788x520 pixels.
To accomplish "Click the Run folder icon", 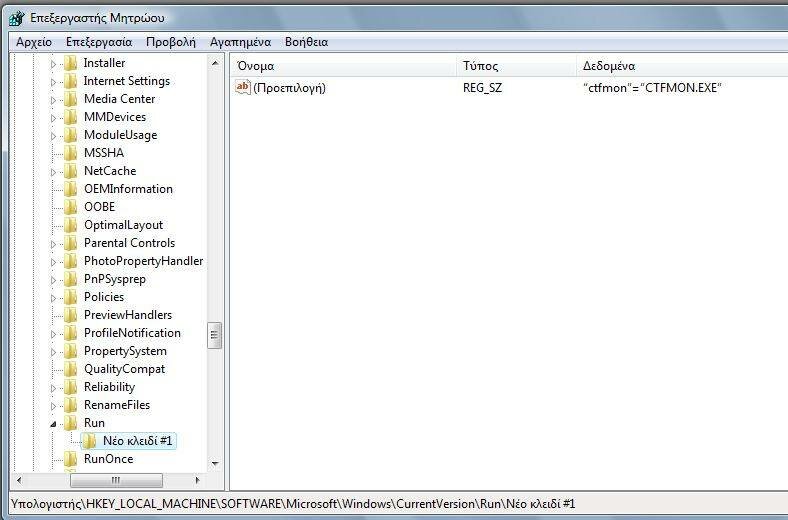I will click(70, 423).
